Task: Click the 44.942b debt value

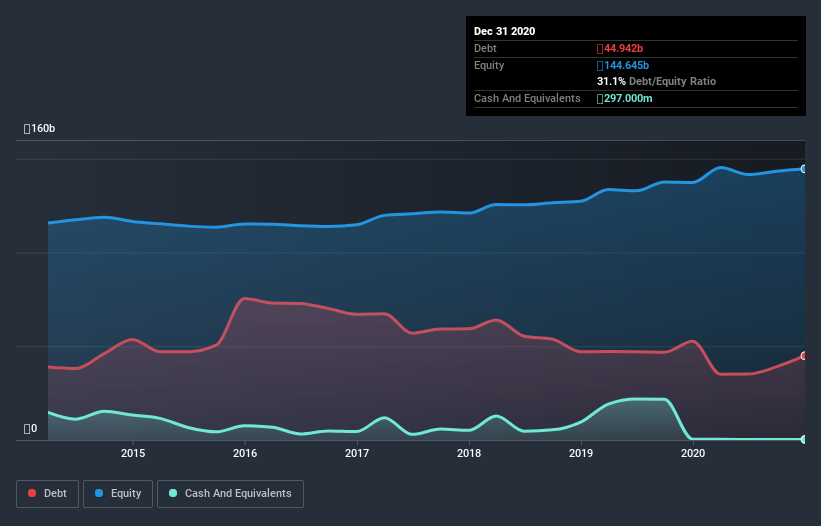Action: 620,49
